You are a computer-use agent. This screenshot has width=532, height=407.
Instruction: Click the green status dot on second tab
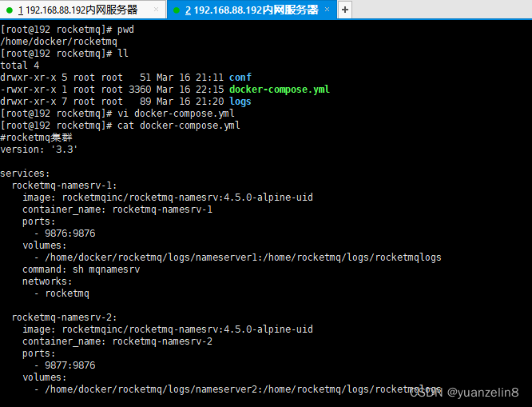176,10
